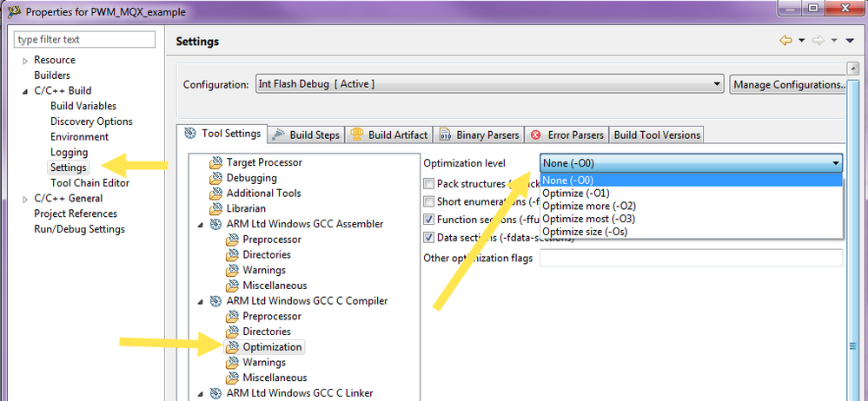The width and height of the screenshot is (868, 401).
Task: Click the Build Artifact trophy icon
Action: 357,135
